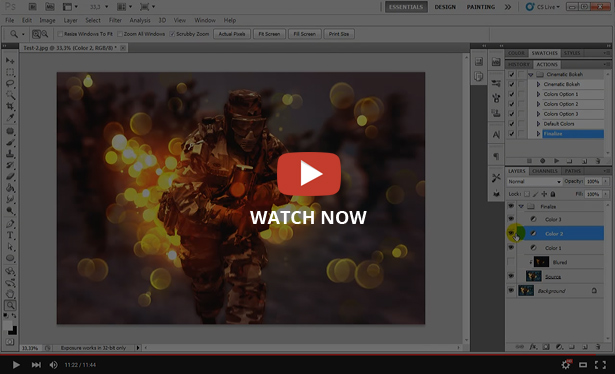Image resolution: width=615 pixels, height=374 pixels.
Task: Open the Opacity slider arrow
Action: click(x=606, y=182)
